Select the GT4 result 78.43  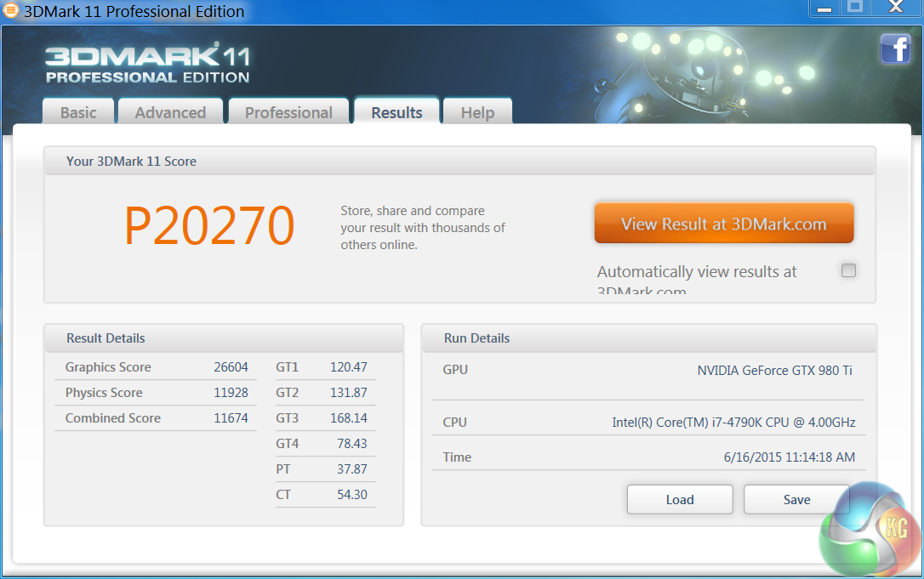pyautogui.click(x=351, y=443)
